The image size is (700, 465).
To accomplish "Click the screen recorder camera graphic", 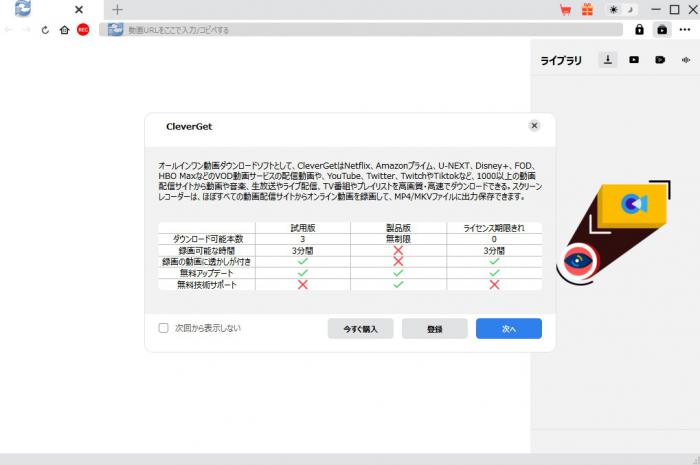I will pos(633,205).
